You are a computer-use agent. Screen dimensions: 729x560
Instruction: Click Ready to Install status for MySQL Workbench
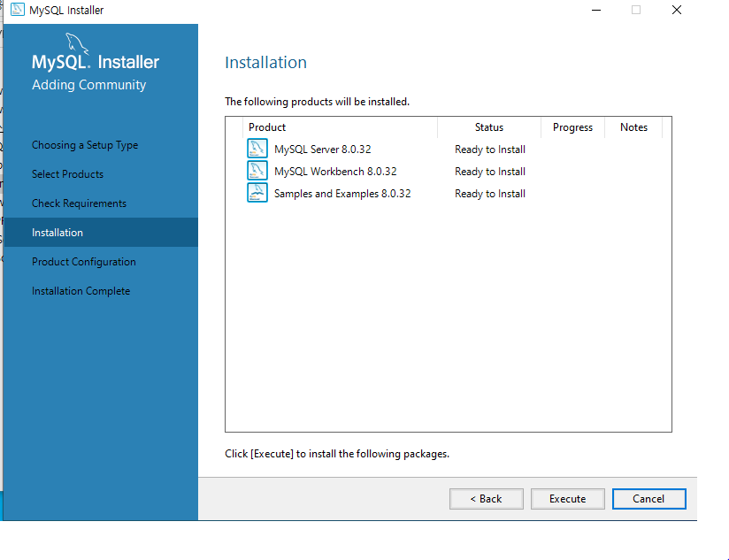[x=490, y=172]
